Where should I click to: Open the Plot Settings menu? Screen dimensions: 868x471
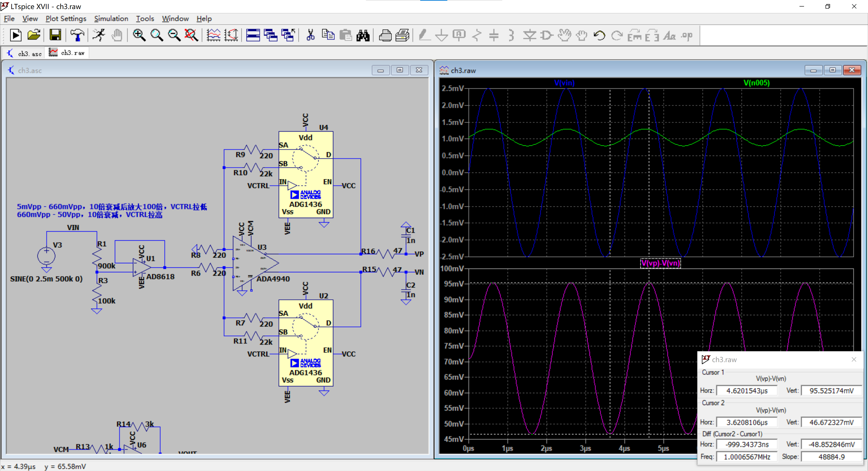coord(66,19)
